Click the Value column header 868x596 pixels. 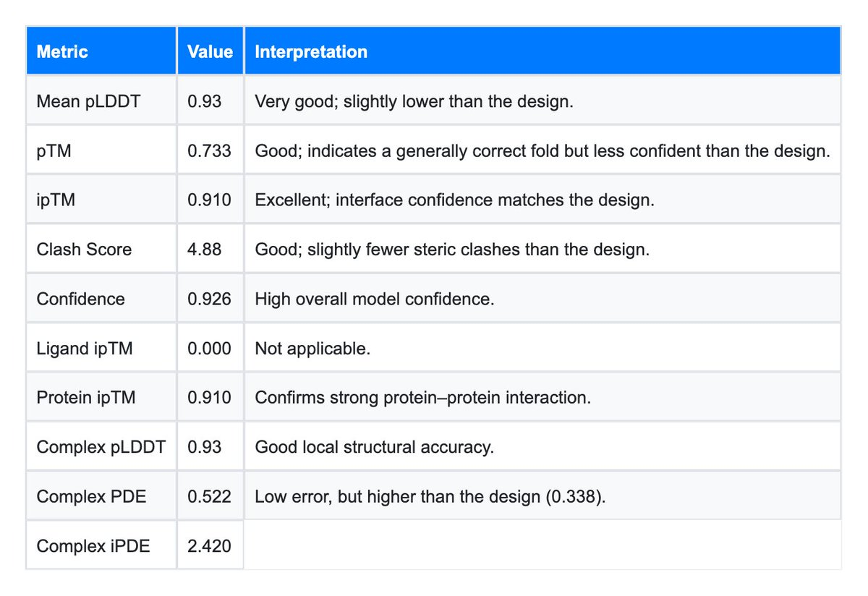[210, 52]
